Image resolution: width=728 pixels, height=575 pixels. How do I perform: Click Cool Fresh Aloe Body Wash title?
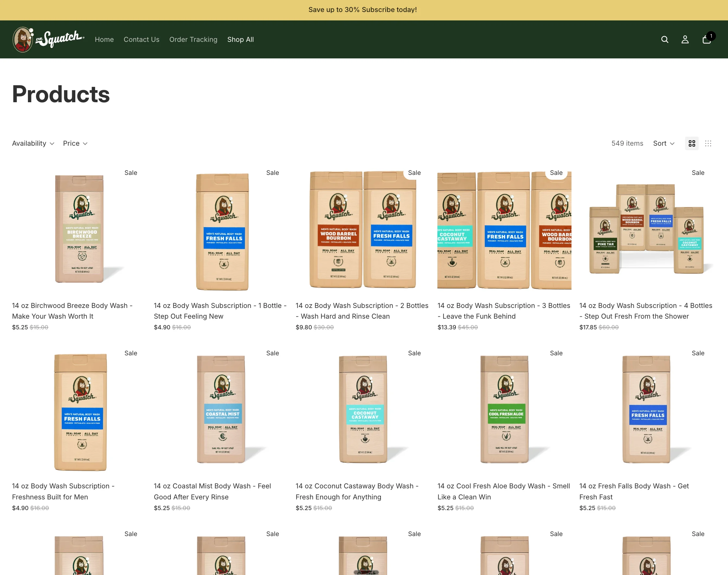click(x=504, y=491)
